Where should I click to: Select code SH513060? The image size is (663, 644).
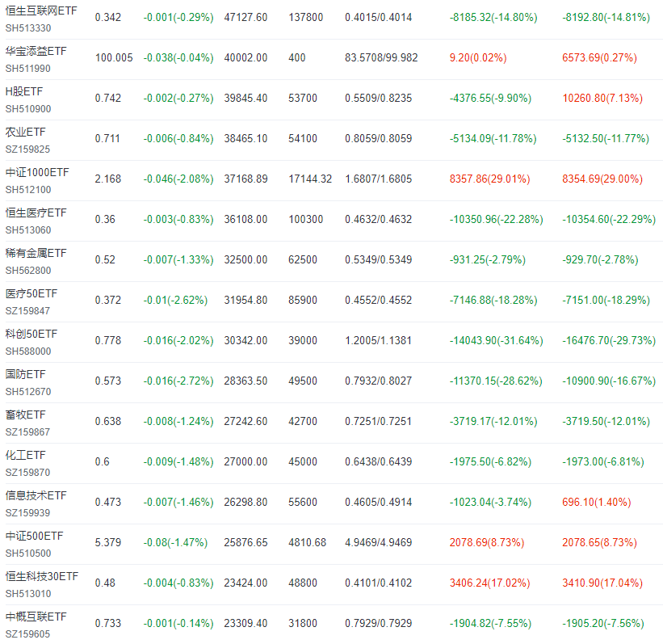click(x=28, y=230)
